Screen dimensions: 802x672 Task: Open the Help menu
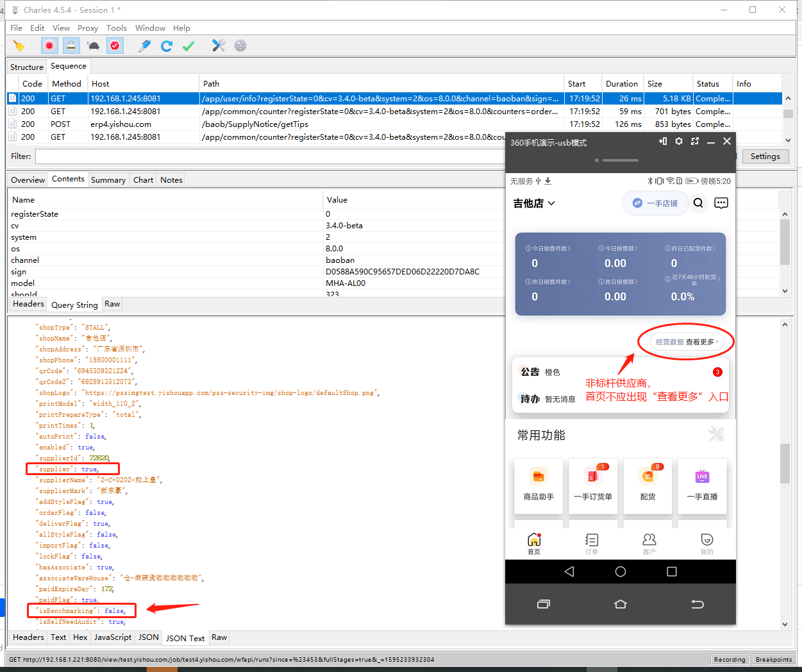click(x=181, y=28)
